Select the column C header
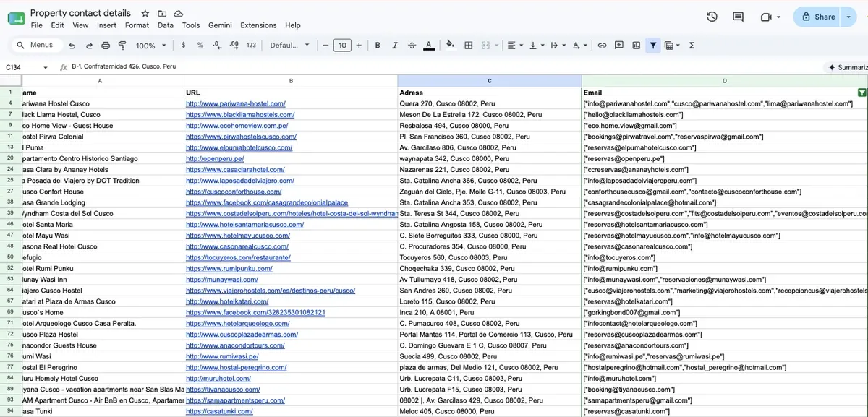 click(490, 81)
